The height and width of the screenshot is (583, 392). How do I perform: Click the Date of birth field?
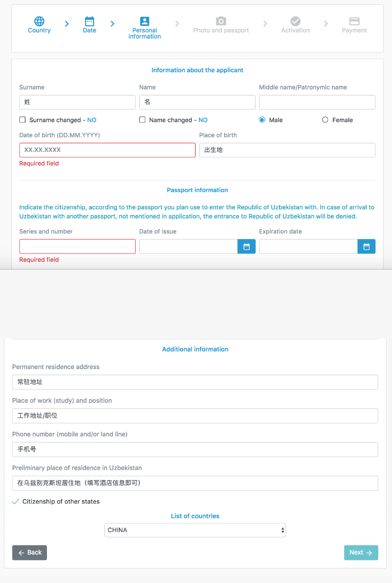click(107, 150)
